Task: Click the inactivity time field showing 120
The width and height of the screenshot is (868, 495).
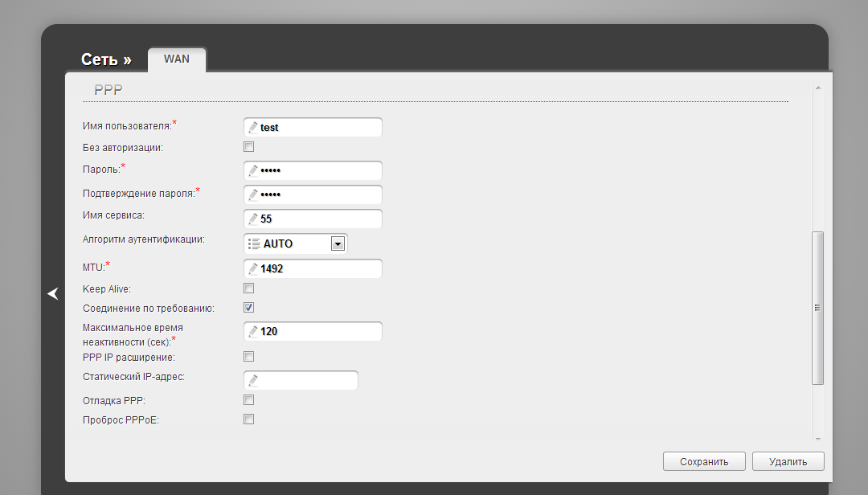Action: click(313, 331)
